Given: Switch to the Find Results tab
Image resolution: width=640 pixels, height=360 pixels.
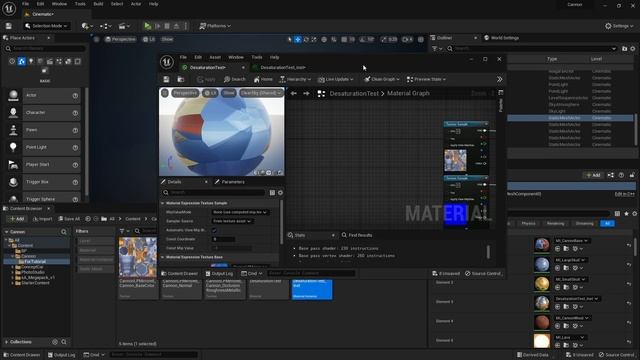Looking at the screenshot, I should click(357, 235).
